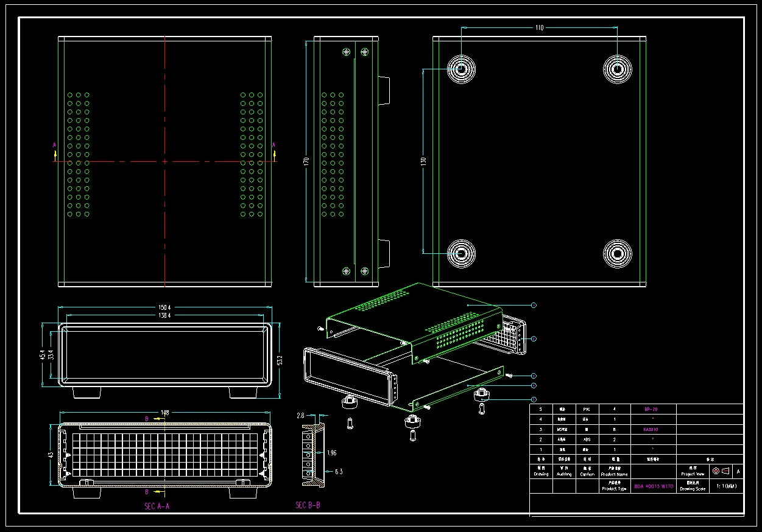Screen dimensions: 762x532
Task: Select the 130 vertical dimension text
Action: pos(423,161)
